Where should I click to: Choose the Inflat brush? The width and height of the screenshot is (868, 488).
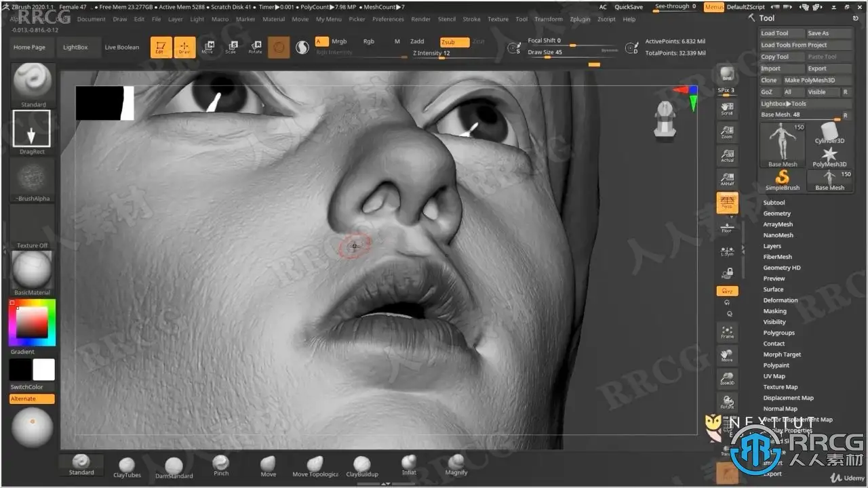pos(409,464)
